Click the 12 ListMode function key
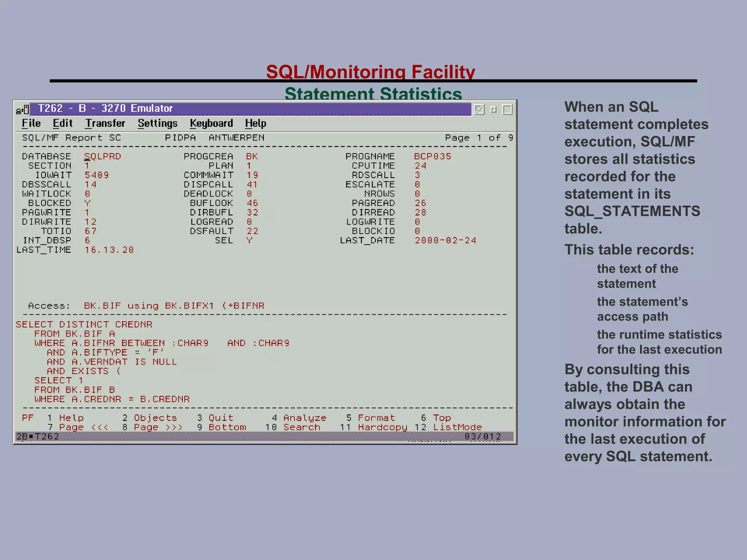Screen dimensions: 747x560 (448, 427)
